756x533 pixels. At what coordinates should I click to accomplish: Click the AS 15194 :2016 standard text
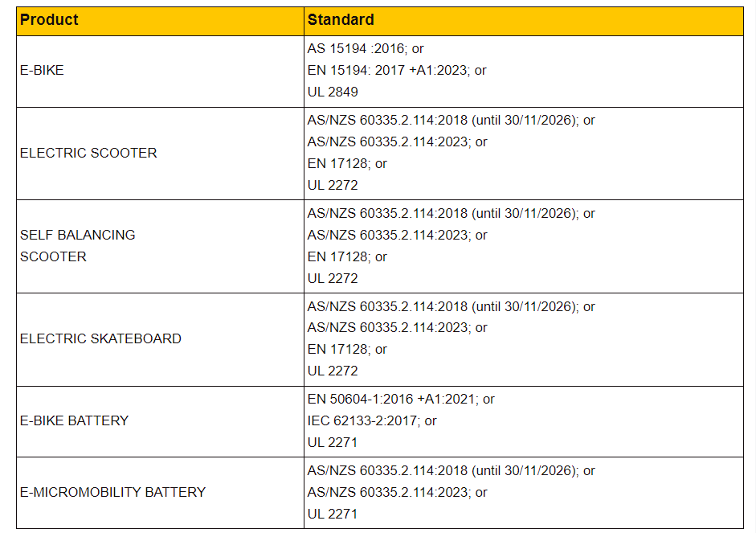pyautogui.click(x=358, y=49)
